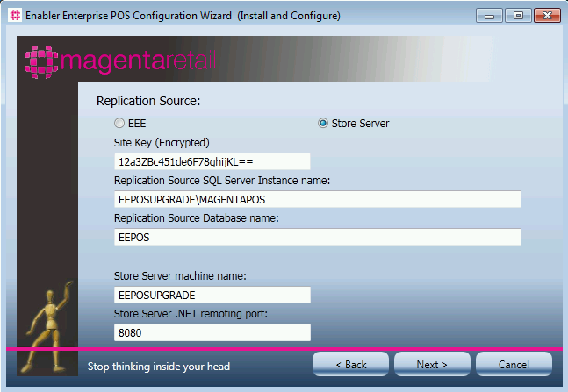Screen dimensions: 568x392
Task: Maximize the wizard window
Action: point(518,16)
